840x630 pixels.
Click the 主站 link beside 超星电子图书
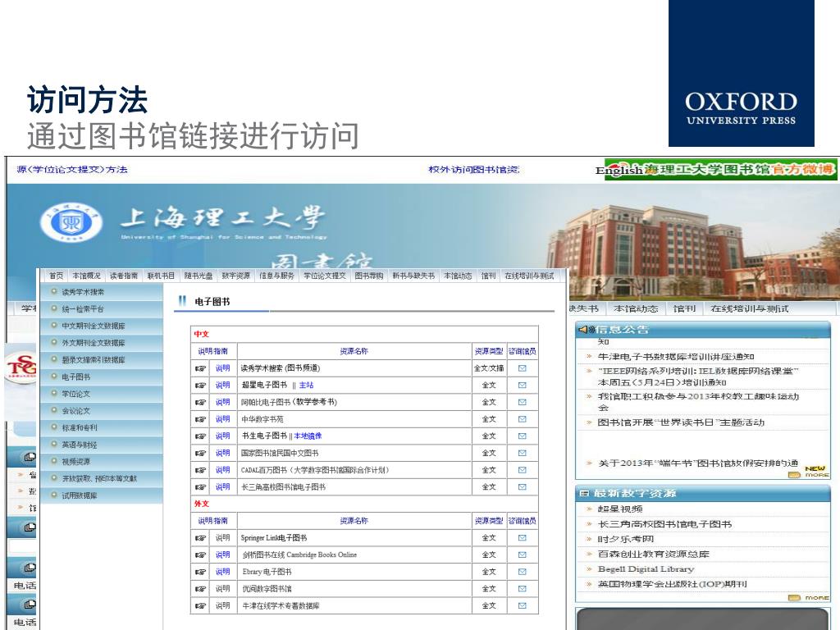[307, 386]
